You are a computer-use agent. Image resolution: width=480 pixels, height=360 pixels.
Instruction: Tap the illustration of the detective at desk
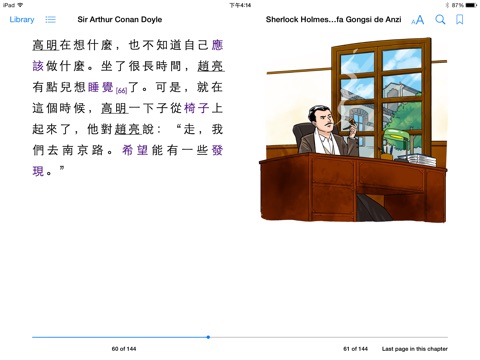tap(353, 129)
